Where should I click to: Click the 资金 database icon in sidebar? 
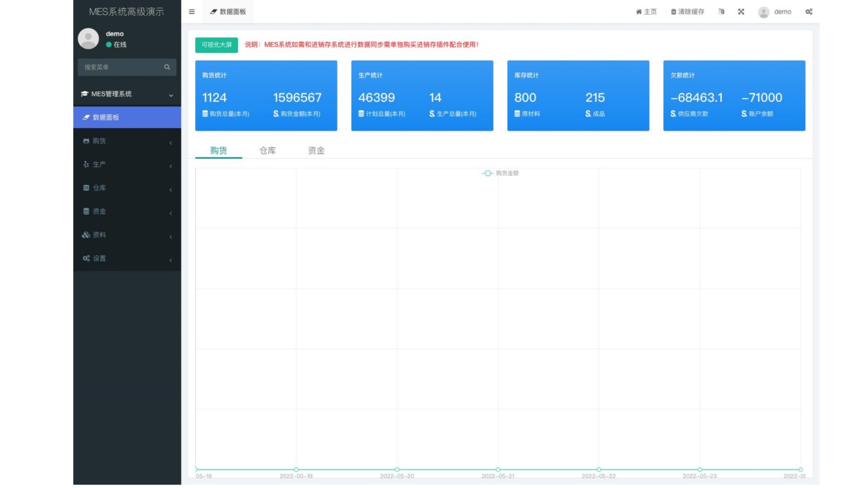(86, 211)
